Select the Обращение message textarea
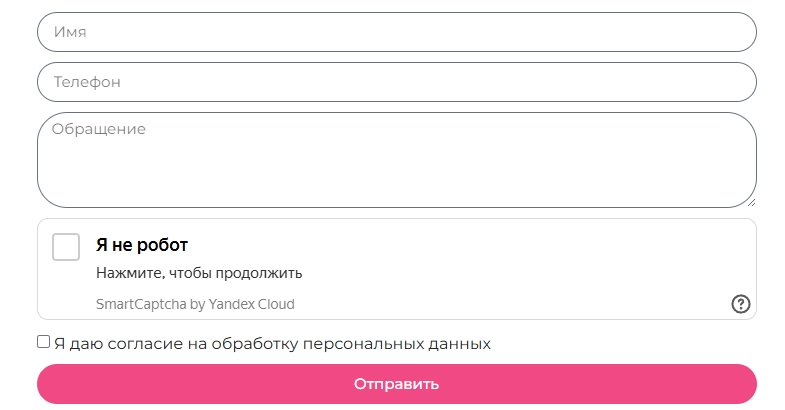Image resolution: width=785 pixels, height=410 pixels. [x=396, y=160]
